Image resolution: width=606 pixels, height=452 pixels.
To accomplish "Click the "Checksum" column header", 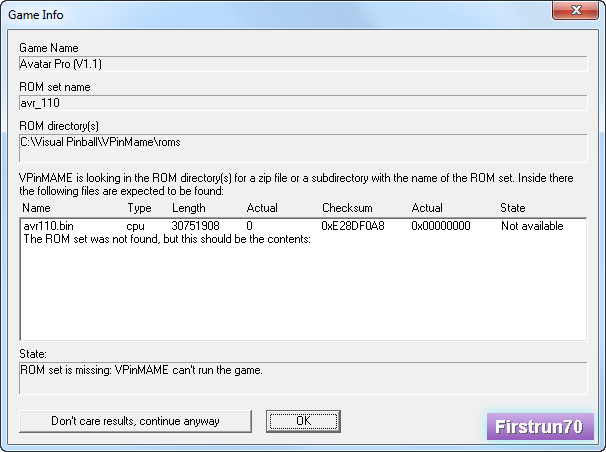I will pyautogui.click(x=347, y=208).
